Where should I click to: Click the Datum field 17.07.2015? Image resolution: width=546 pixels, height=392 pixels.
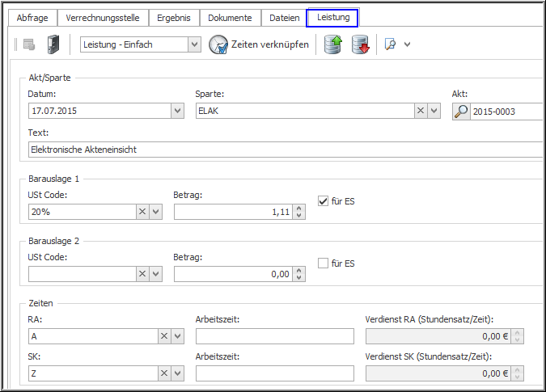(x=99, y=111)
